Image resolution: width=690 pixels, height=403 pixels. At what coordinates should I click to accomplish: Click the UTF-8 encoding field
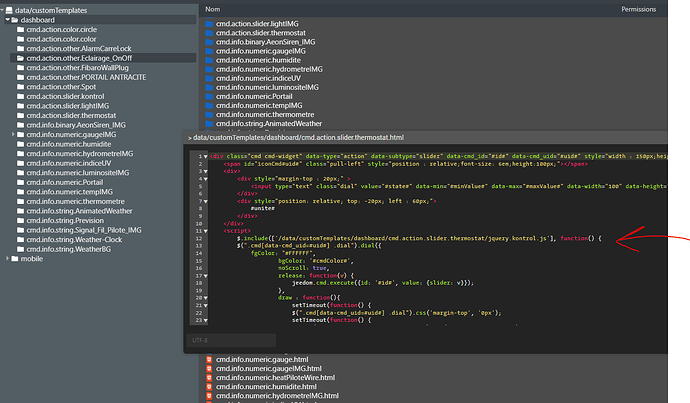(x=231, y=340)
